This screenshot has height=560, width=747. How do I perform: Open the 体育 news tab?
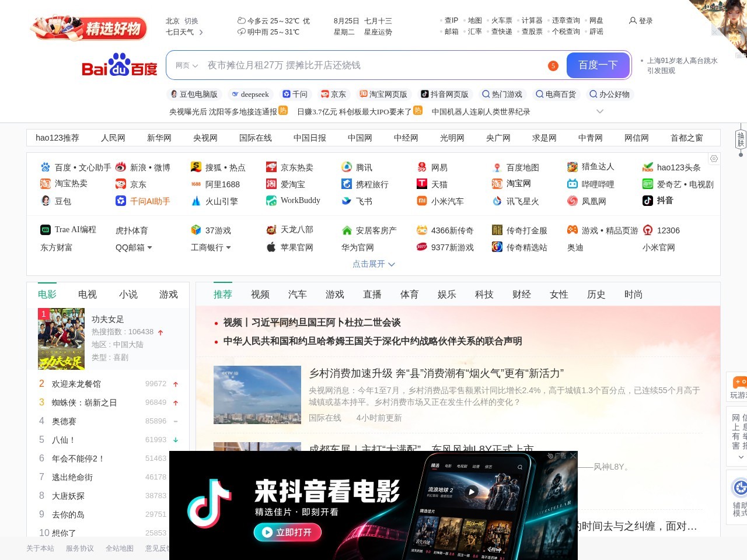tap(410, 295)
